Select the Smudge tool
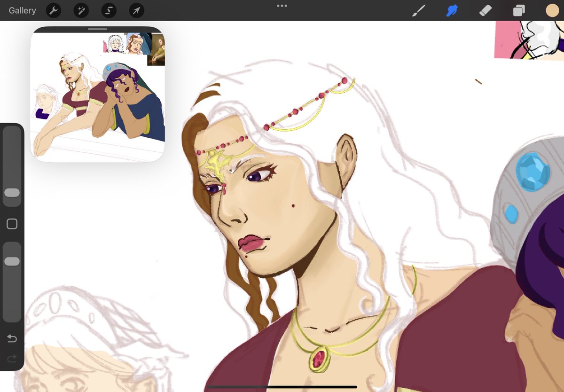This screenshot has height=392, width=564. tap(452, 10)
